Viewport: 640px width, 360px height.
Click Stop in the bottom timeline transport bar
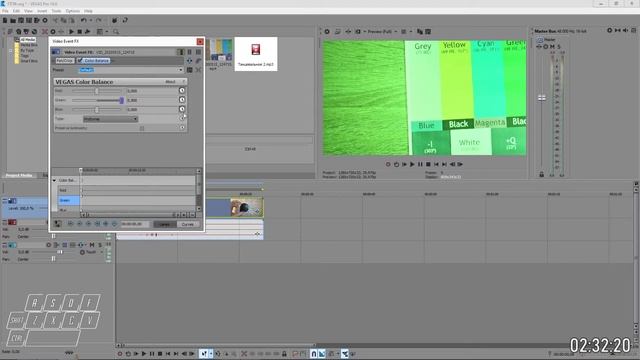160,354
